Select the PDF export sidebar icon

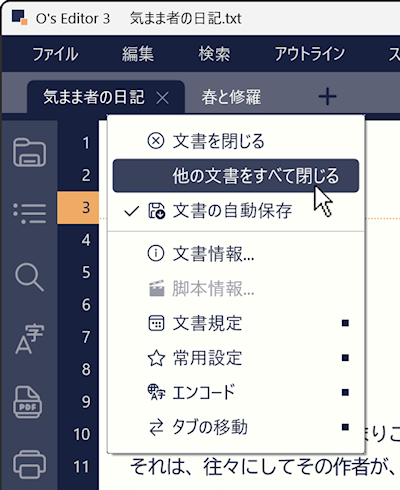28,402
